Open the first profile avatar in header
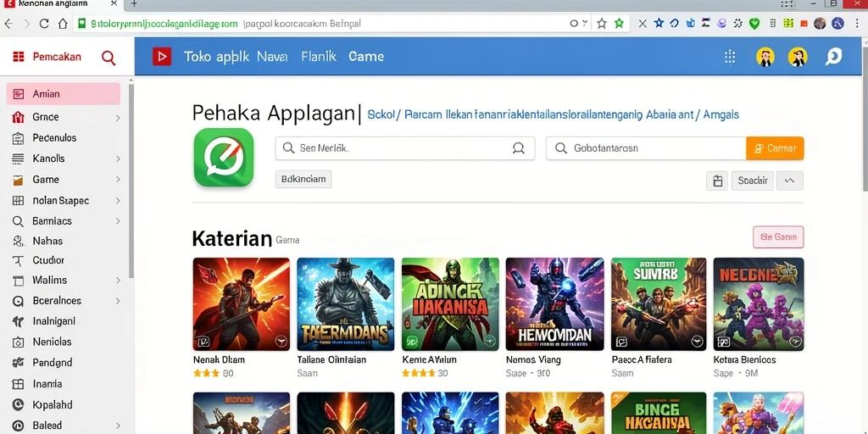Screen dimensions: 868x434 tap(765, 57)
